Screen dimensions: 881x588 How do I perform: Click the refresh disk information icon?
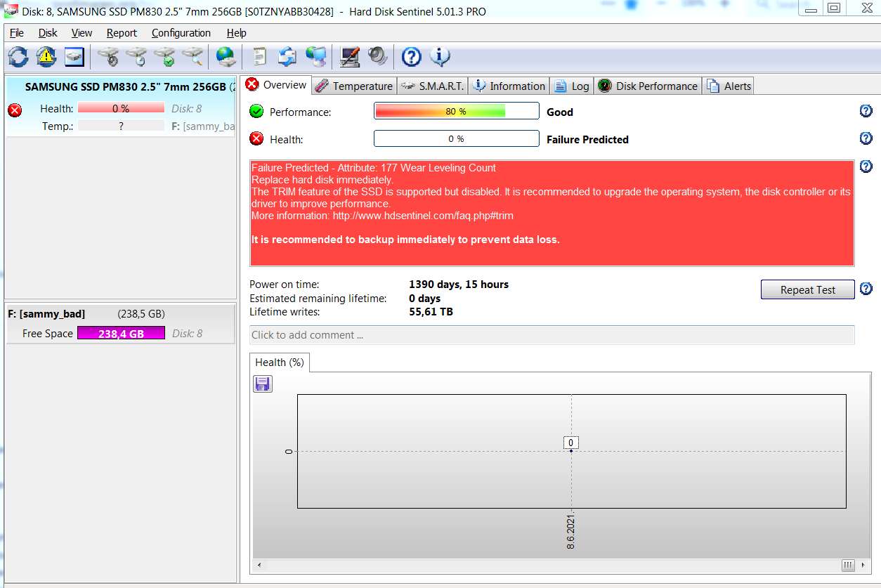[18, 56]
